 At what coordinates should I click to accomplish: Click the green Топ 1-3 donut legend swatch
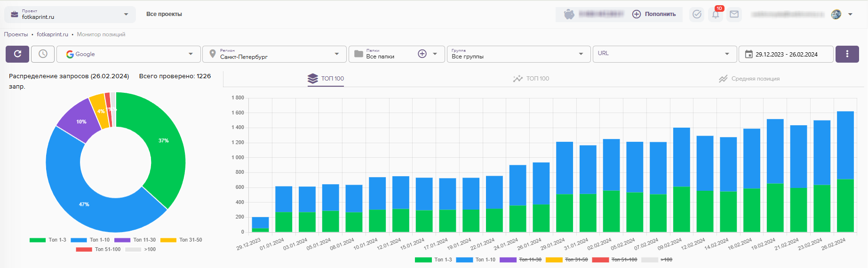(x=38, y=240)
